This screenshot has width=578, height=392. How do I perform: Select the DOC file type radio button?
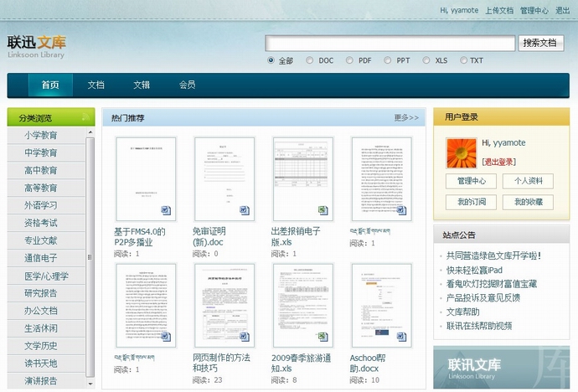click(x=310, y=60)
